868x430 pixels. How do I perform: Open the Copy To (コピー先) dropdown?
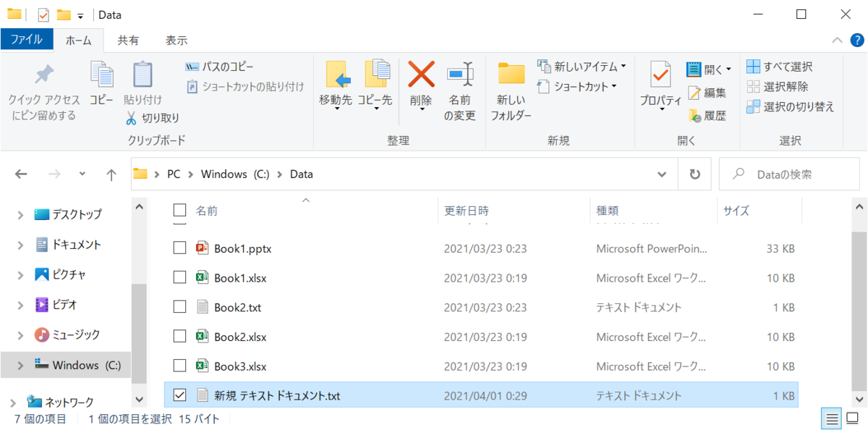pos(375,85)
